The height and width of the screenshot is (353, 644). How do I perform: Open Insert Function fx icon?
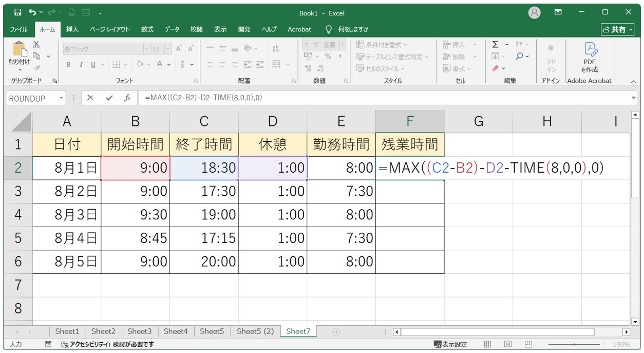click(x=127, y=98)
